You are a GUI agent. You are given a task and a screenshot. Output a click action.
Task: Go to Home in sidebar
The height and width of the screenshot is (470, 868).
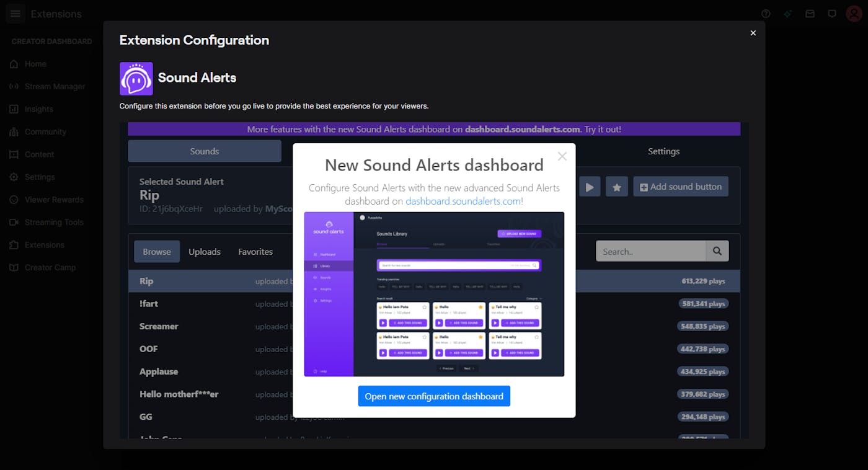coord(35,64)
